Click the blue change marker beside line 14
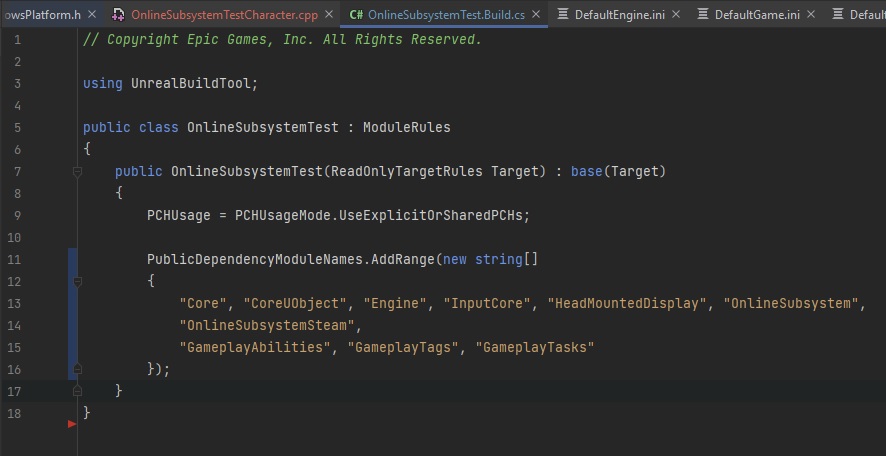The height and width of the screenshot is (456, 886). (71, 325)
